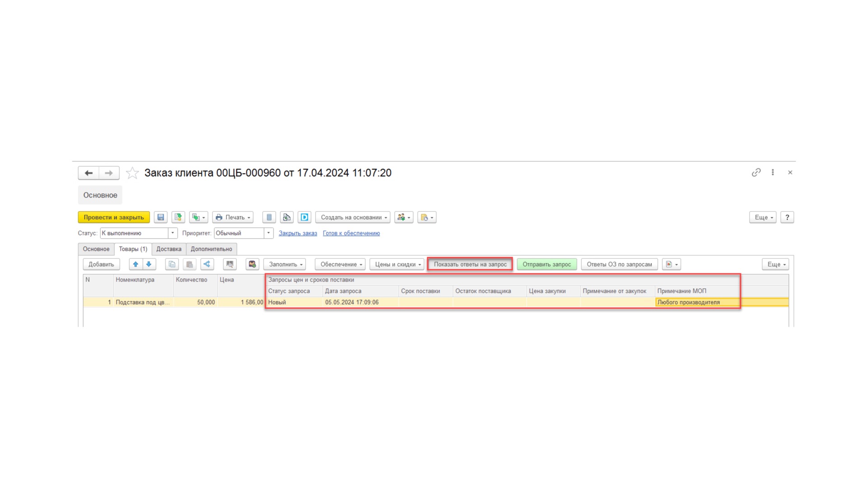Click the paste rows icon
Viewport: 868px width, 488px height.
pyautogui.click(x=189, y=264)
